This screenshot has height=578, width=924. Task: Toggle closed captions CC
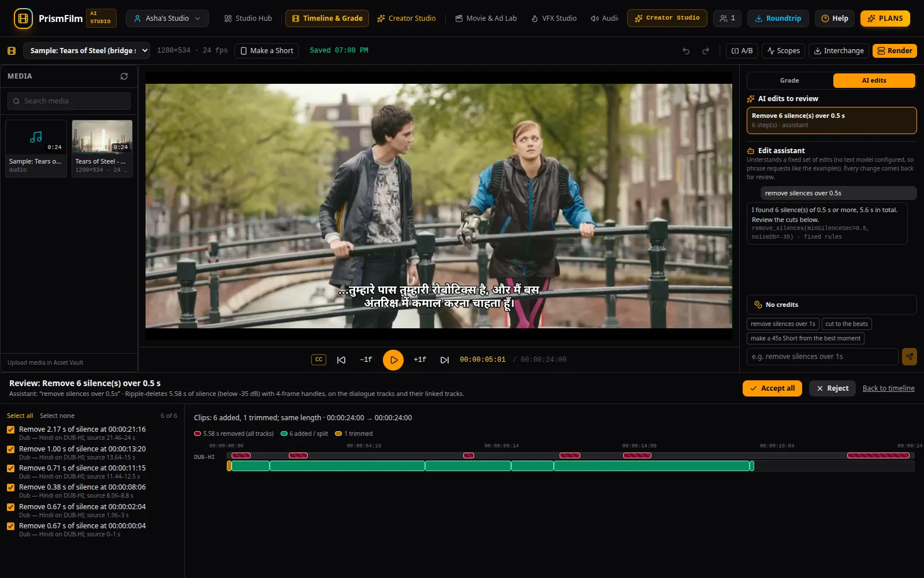click(319, 360)
